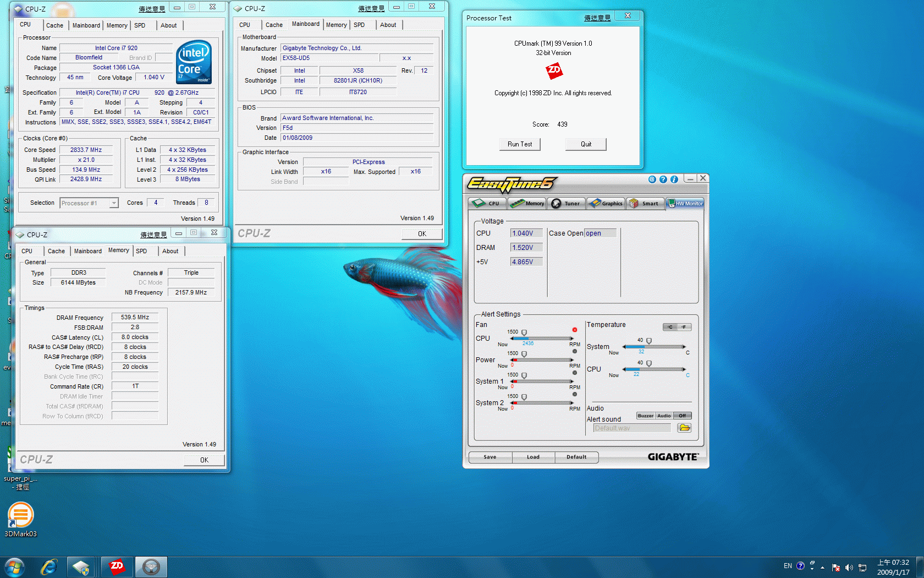Open Internet Explorer from the taskbar

tap(50, 566)
